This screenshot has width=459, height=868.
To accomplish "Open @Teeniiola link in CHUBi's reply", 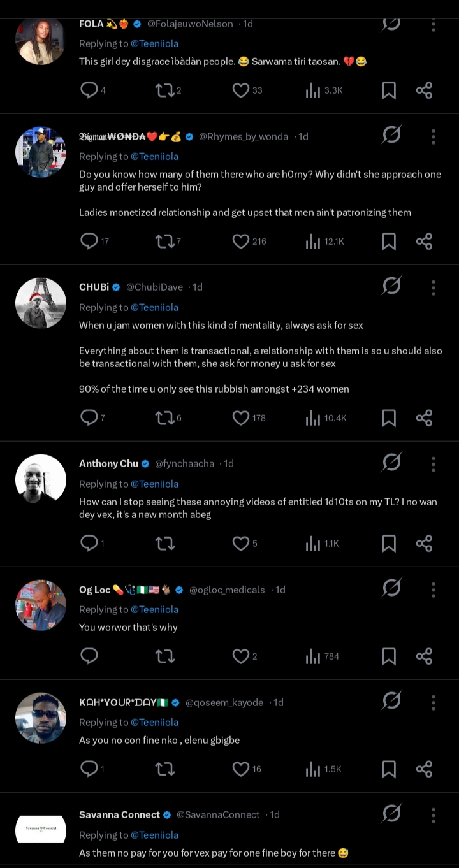I will pos(154,307).
